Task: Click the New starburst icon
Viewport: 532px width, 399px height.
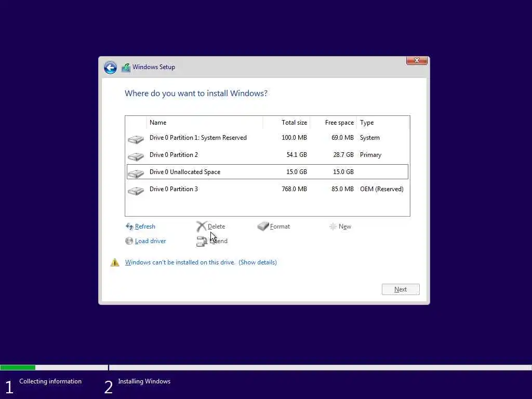Action: click(x=333, y=227)
